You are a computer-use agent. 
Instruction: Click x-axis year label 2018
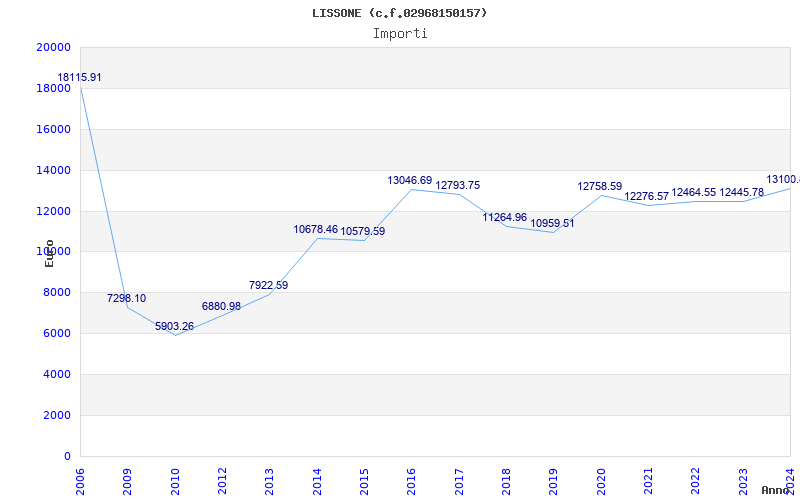[506, 481]
